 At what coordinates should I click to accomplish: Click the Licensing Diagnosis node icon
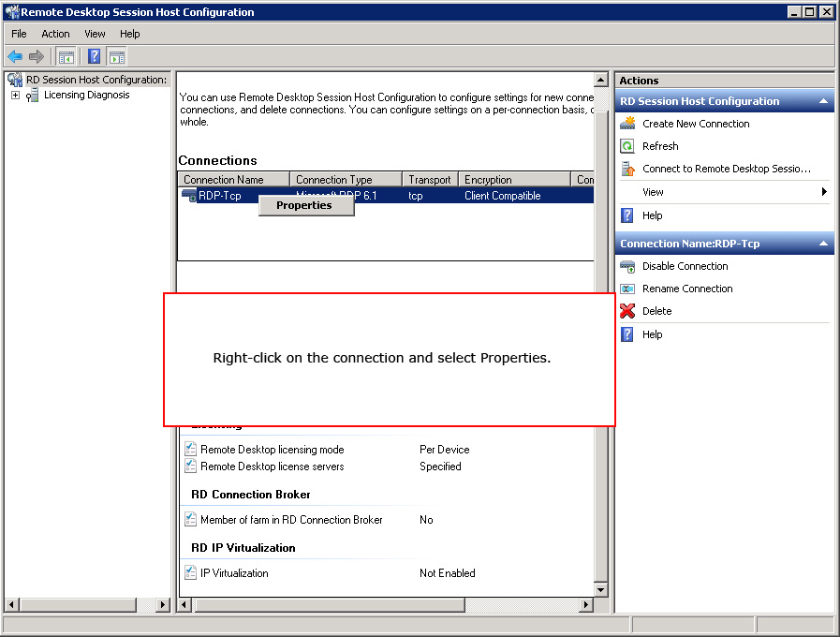tap(32, 96)
